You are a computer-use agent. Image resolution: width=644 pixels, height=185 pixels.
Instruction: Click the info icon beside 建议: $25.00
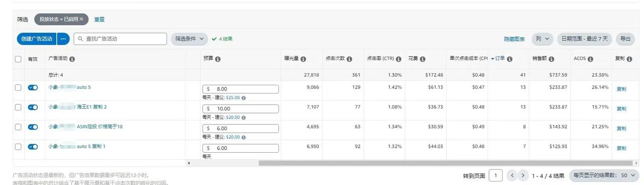pyautogui.click(x=244, y=97)
